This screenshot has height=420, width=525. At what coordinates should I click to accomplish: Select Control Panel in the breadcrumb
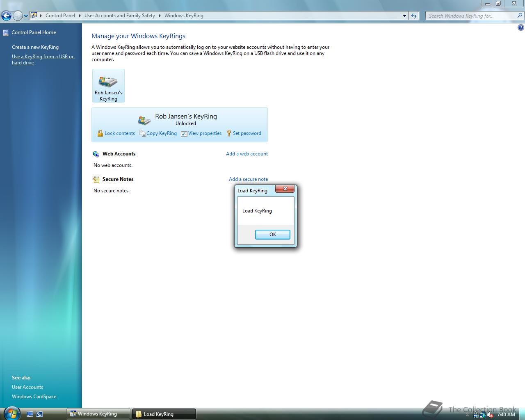[x=60, y=16]
